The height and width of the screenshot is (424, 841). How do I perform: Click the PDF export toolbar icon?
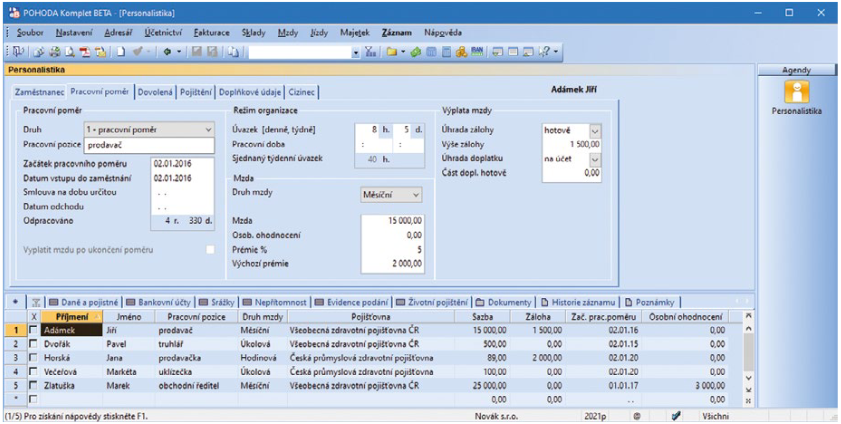click(x=85, y=51)
